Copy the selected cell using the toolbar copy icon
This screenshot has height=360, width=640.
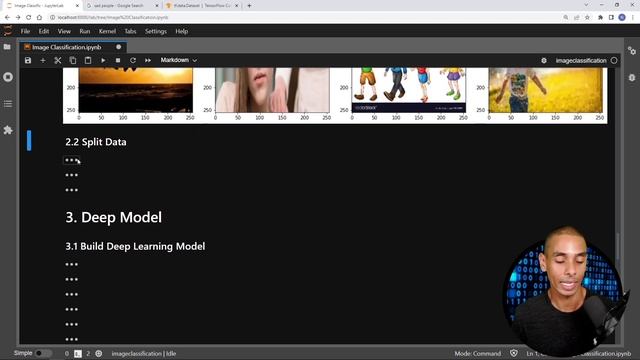[x=73, y=60]
